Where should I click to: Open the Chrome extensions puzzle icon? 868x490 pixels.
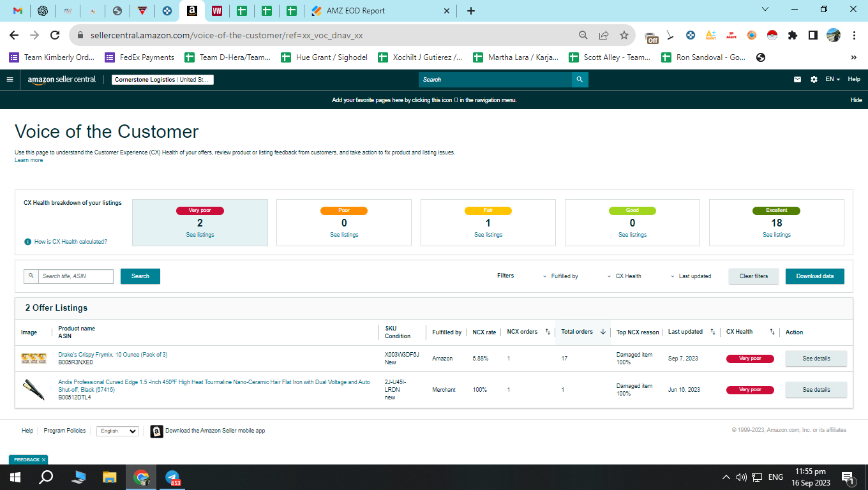(793, 36)
